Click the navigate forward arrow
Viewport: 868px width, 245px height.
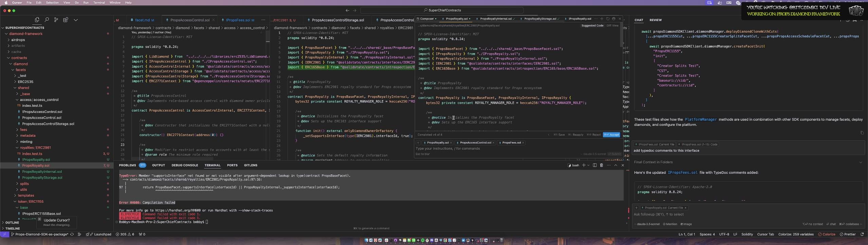point(355,11)
